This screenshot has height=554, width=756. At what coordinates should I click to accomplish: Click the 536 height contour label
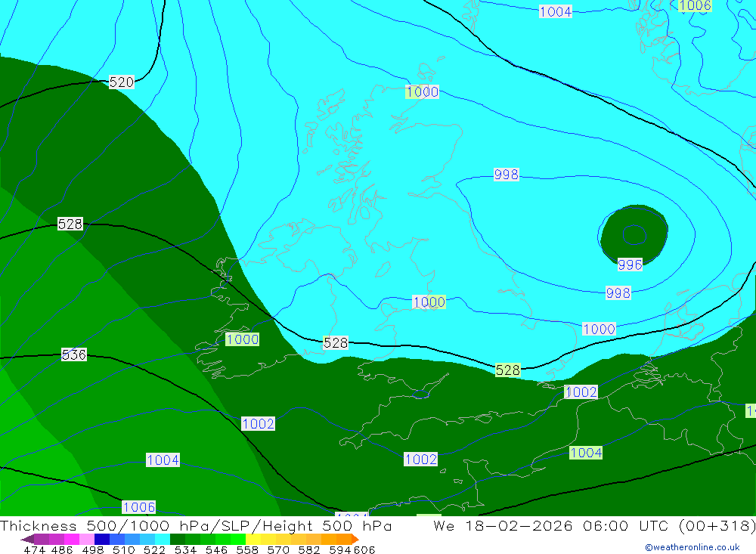pyautogui.click(x=74, y=355)
